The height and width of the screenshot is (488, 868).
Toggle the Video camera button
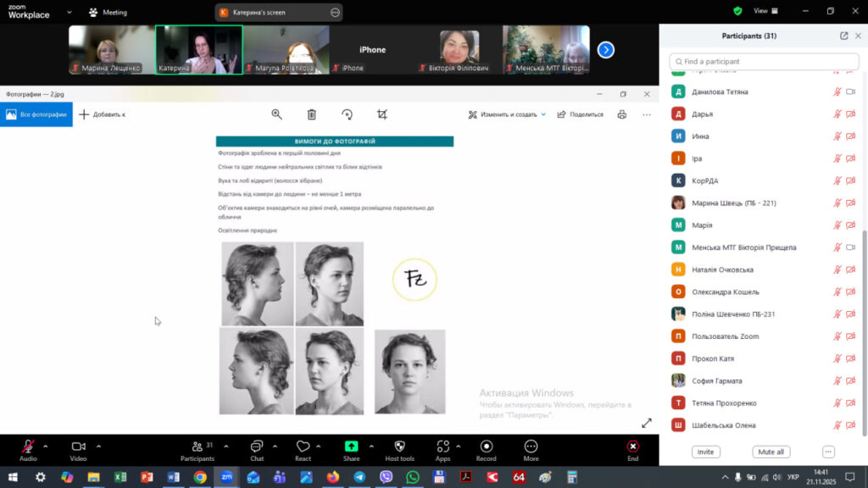pyautogui.click(x=78, y=449)
